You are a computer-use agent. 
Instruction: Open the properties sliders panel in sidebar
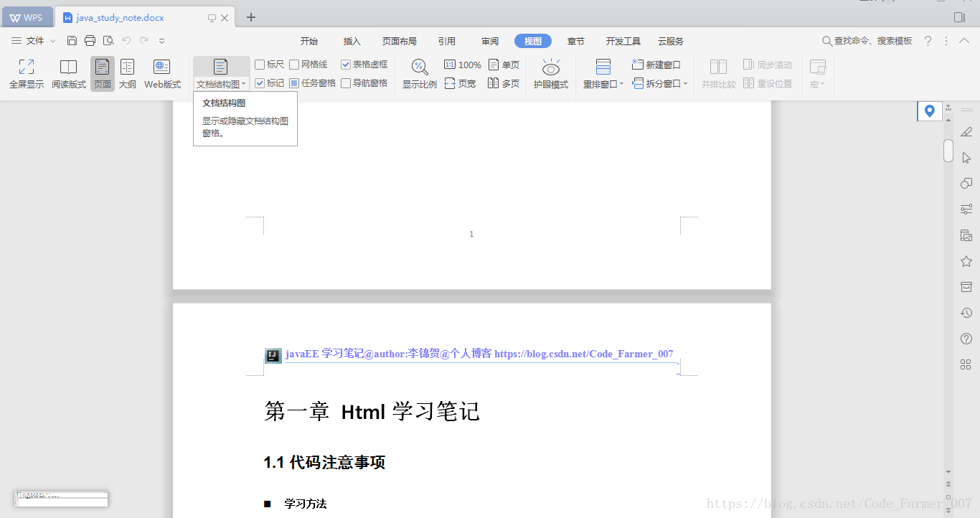point(966,209)
